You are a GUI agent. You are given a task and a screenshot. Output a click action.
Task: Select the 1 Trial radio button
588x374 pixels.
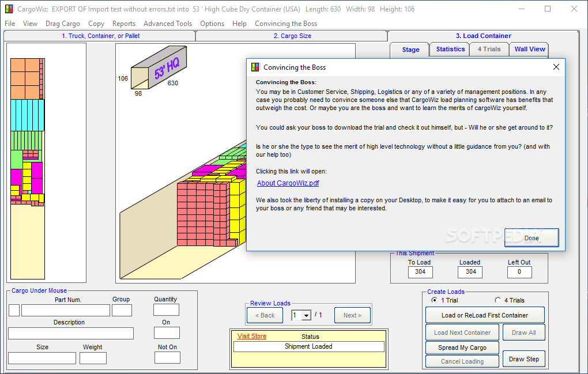click(434, 300)
